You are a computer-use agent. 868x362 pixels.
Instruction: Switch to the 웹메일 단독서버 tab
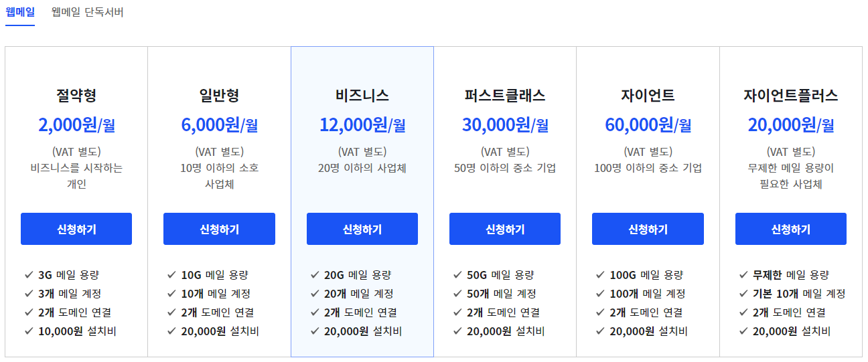pos(87,13)
